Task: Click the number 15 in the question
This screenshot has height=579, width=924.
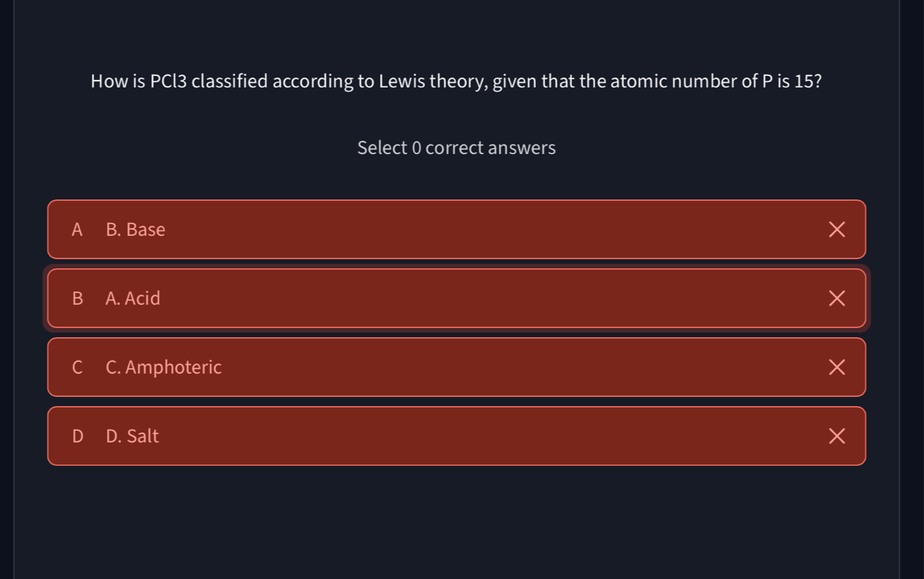Action: (803, 81)
